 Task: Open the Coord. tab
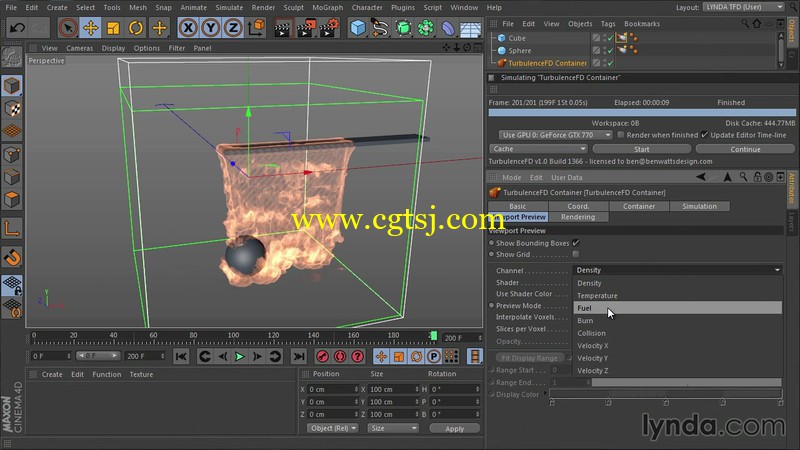(578, 206)
